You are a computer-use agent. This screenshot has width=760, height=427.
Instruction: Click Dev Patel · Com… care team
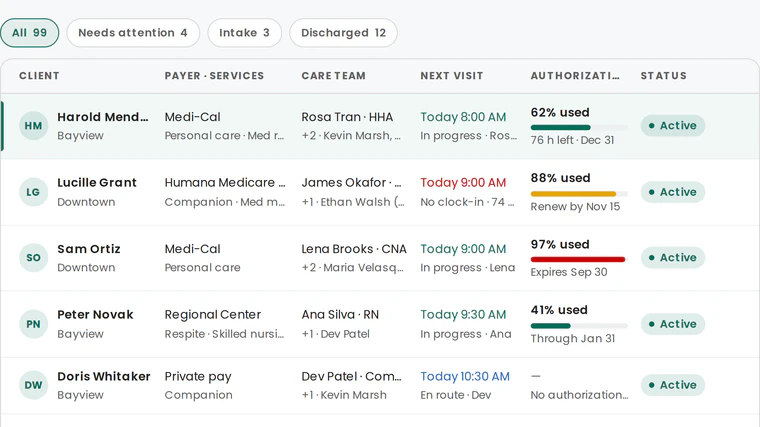[351, 377]
